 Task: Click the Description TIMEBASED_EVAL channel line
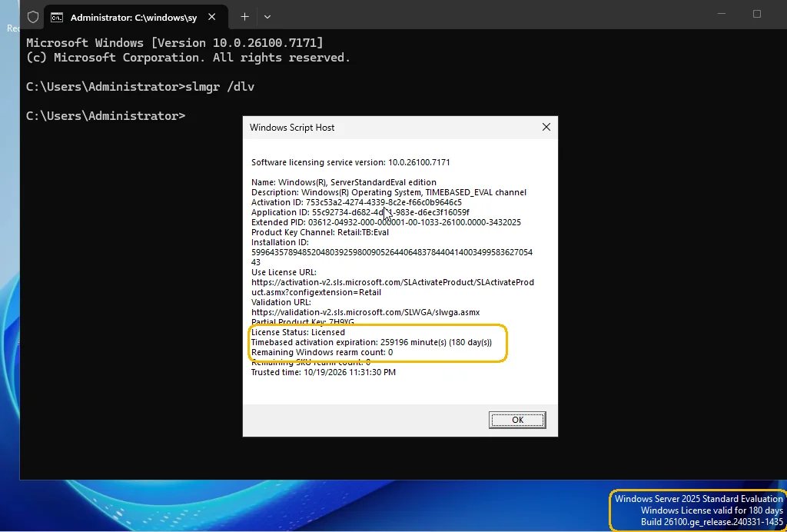pyautogui.click(x=388, y=192)
